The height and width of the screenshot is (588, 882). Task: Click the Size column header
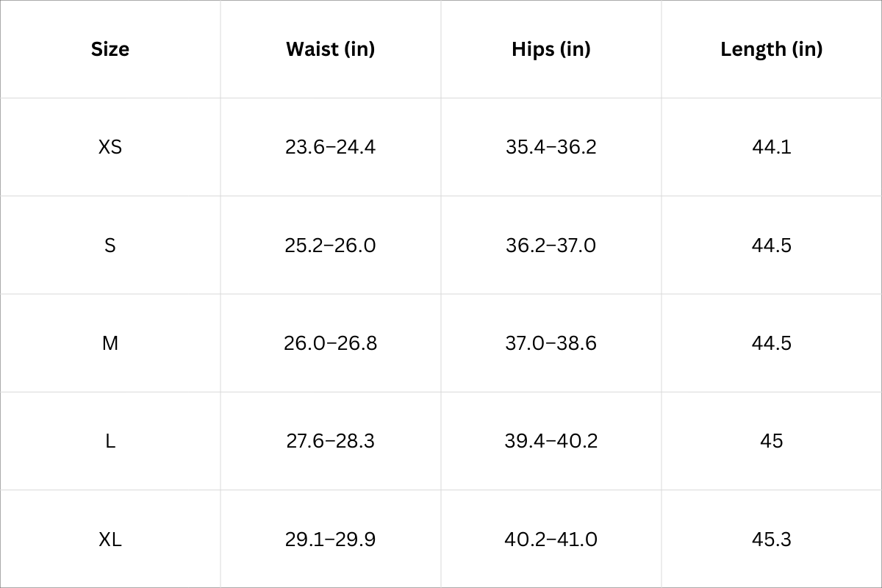pos(110,49)
